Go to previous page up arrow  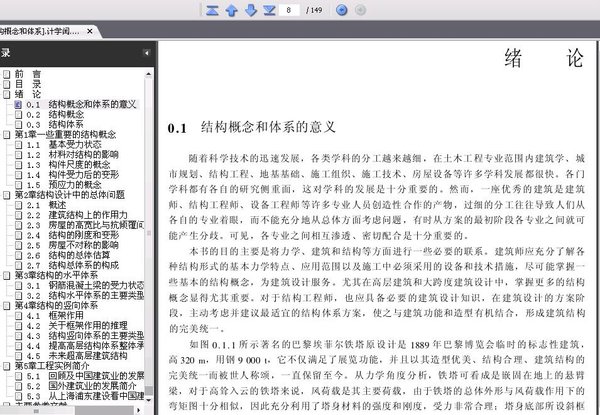[x=232, y=10]
